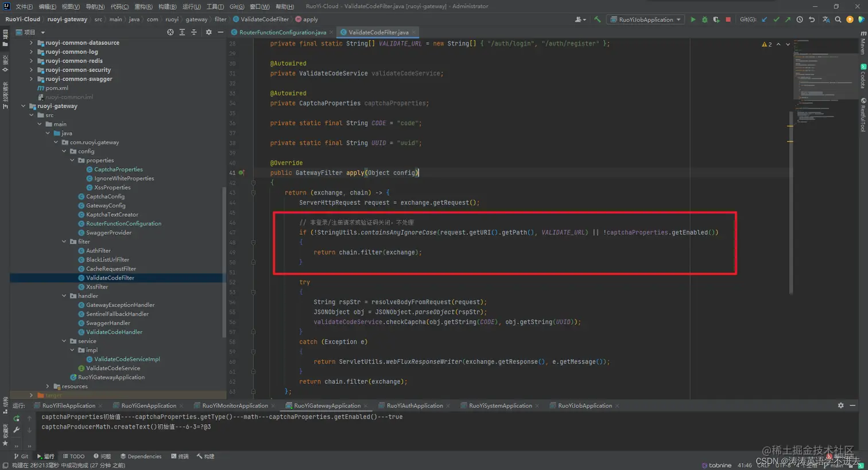868x470 pixels.
Task: Collapse the handler package folder
Action: 64,296
